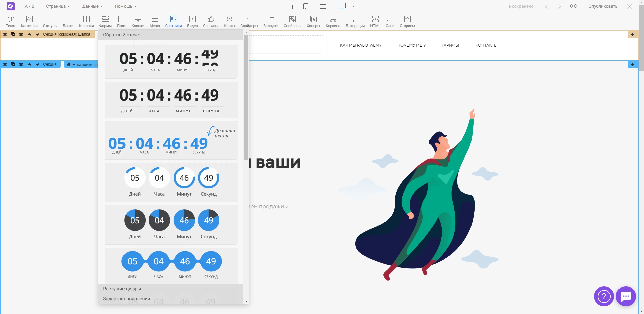Delete the second Секция block
644x314 pixels.
tap(5, 64)
